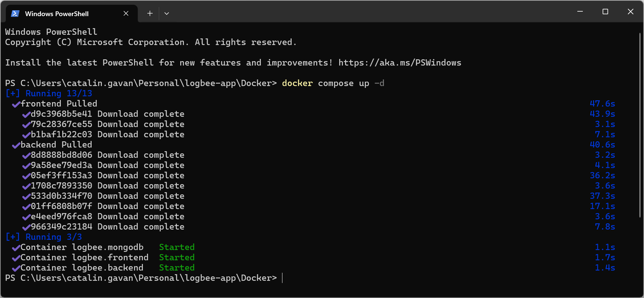Close the terminal window
Screen dimensions: 644x298
(x=630, y=12)
